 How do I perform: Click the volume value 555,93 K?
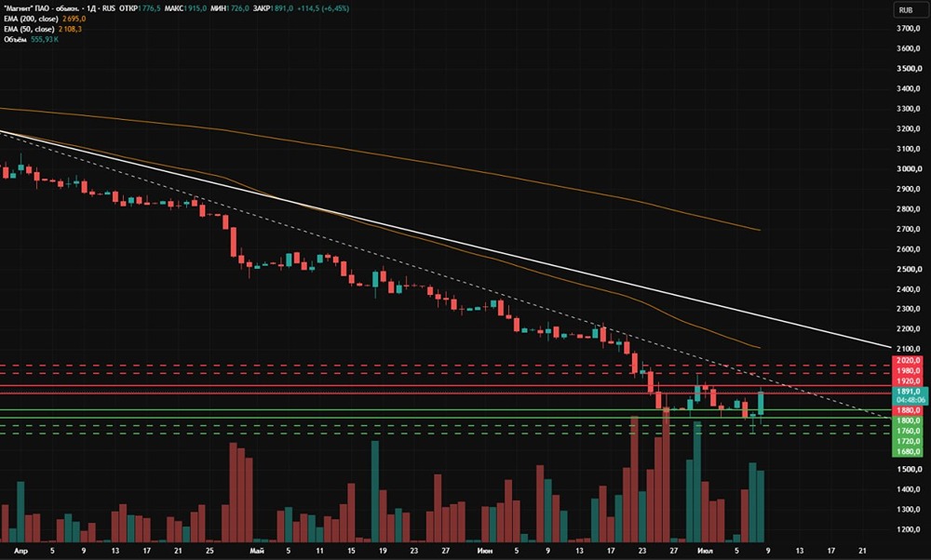tap(44, 39)
